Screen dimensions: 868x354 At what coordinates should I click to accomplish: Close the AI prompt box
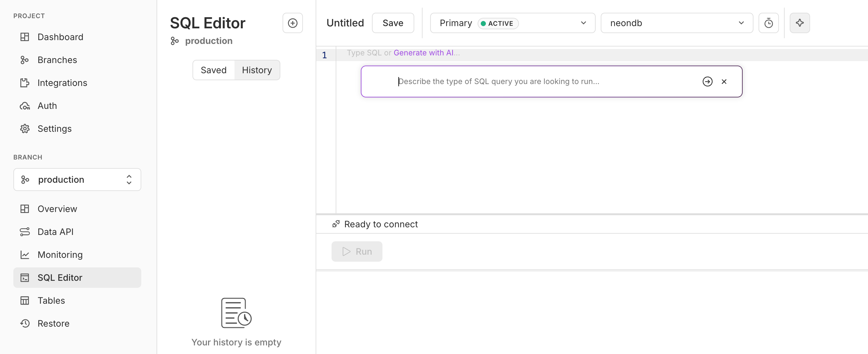[x=724, y=81]
